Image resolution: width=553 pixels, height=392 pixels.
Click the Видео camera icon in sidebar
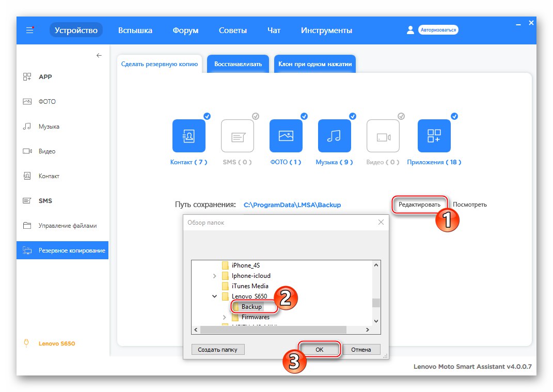(27, 151)
